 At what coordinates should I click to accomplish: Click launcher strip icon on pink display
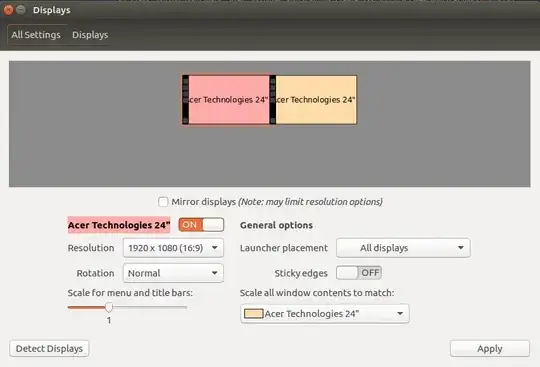pyautogui.click(x=185, y=100)
